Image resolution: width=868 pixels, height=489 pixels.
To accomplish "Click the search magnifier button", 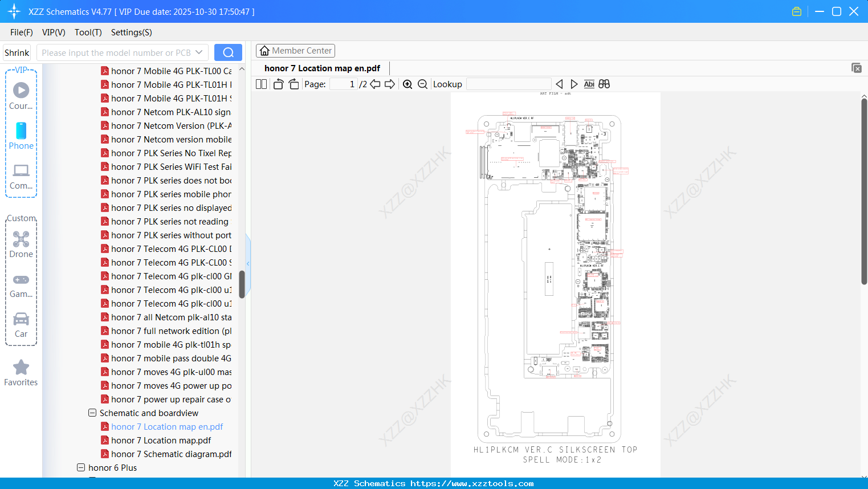I will click(228, 52).
